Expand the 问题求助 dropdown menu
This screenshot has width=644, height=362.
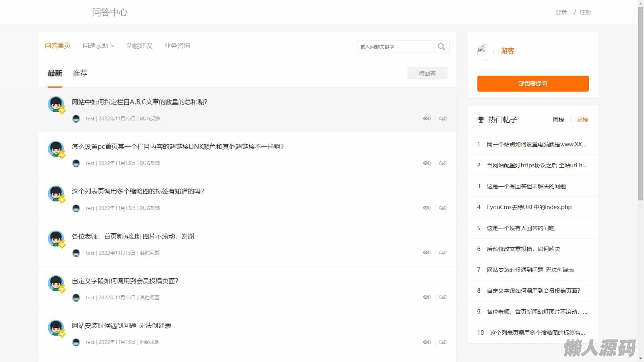pos(98,46)
